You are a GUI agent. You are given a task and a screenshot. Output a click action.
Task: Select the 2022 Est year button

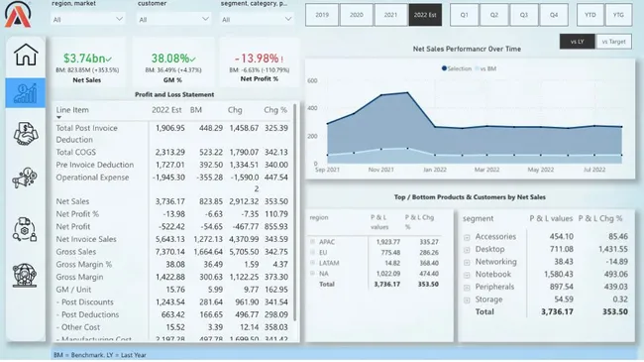(425, 15)
